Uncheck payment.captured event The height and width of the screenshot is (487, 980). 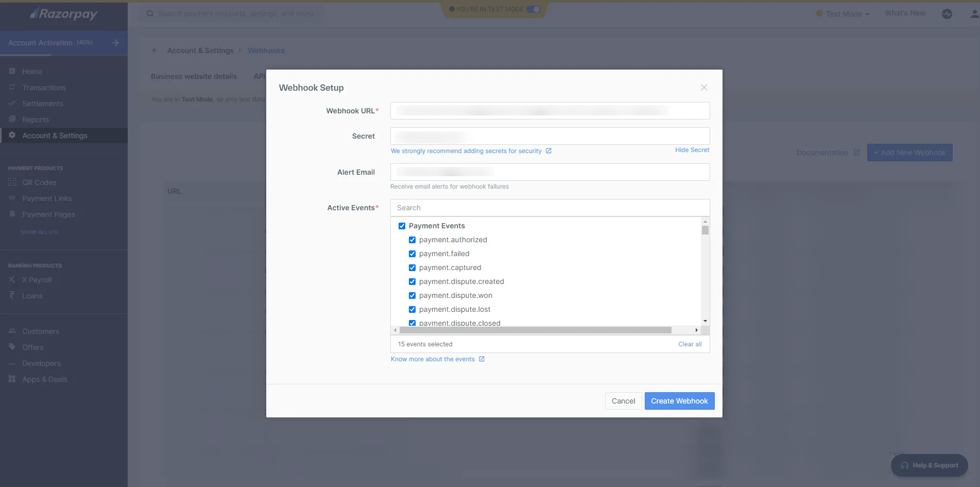click(x=412, y=267)
